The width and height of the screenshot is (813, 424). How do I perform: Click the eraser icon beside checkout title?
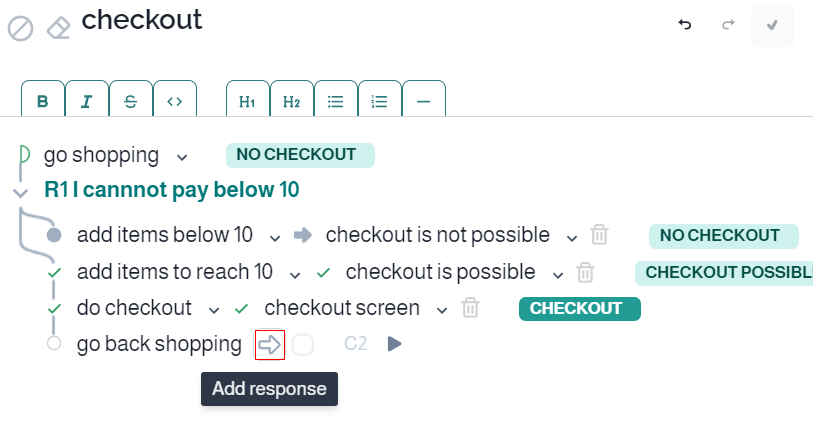point(59,28)
